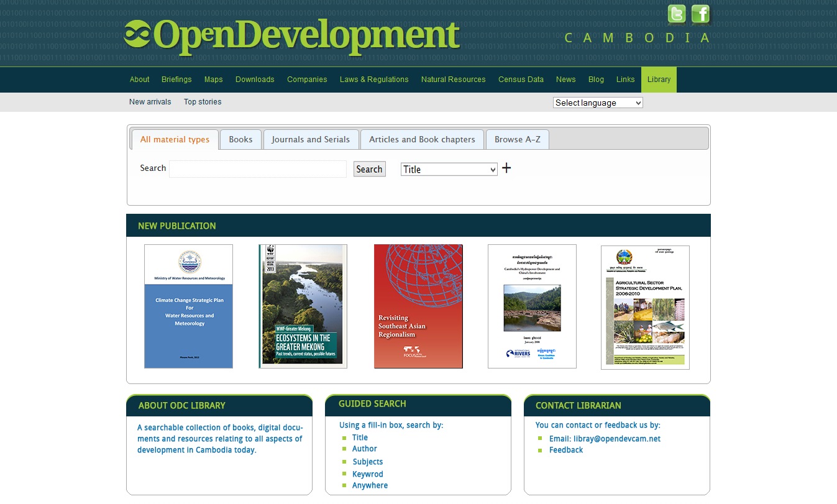The width and height of the screenshot is (837, 504).
Task: Open Revisiting Southeast Asian Regionalism cover
Action: tap(418, 306)
